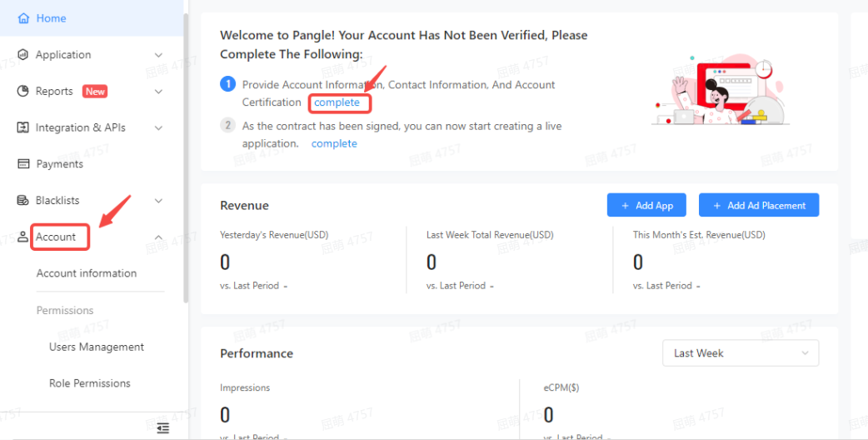Select Users Management menu entry
The height and width of the screenshot is (440, 868).
pos(97,347)
